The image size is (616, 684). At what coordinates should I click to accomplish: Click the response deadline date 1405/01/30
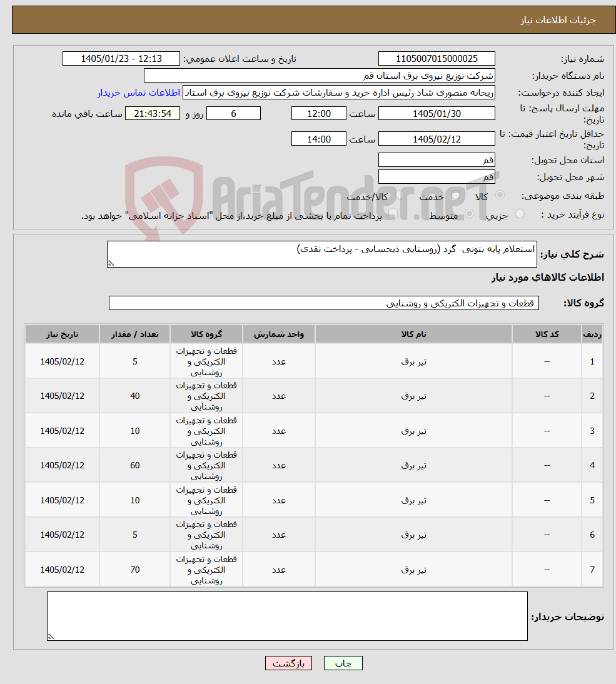[437, 113]
